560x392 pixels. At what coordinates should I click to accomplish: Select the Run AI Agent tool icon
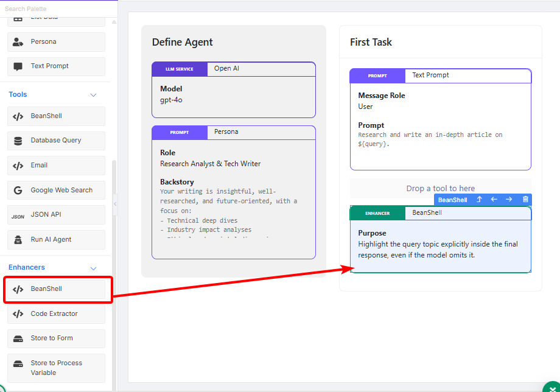(x=18, y=240)
